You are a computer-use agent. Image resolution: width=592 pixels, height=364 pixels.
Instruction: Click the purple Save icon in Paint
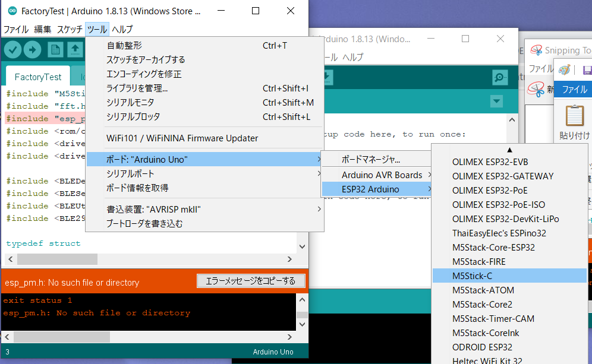(587, 70)
